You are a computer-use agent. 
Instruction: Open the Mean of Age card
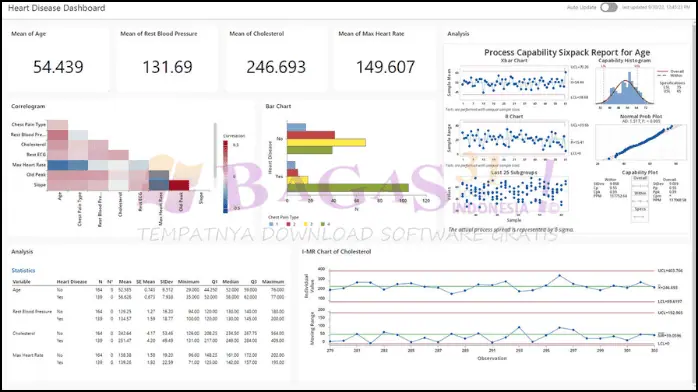tap(58, 59)
